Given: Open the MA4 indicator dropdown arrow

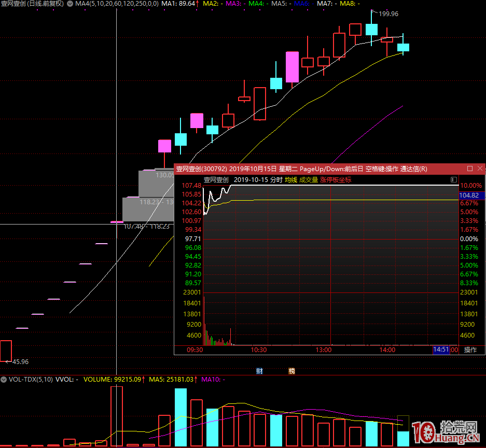Looking at the screenshot, I should click(71, 4).
